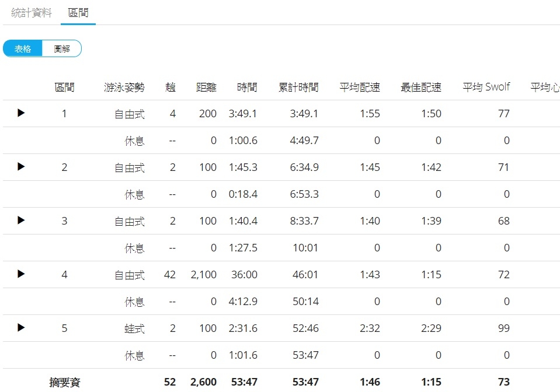Select best pace 1:42

click(432, 167)
